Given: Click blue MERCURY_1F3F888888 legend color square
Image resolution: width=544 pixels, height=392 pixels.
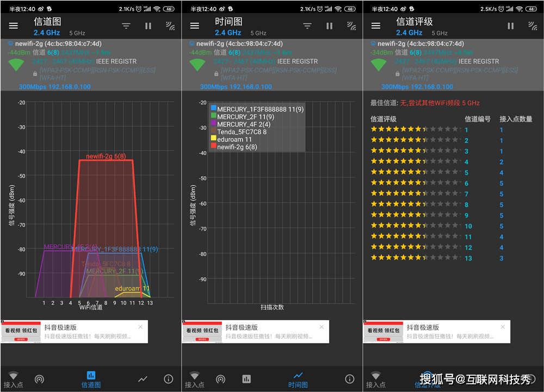Looking at the screenshot, I should click(x=213, y=109).
